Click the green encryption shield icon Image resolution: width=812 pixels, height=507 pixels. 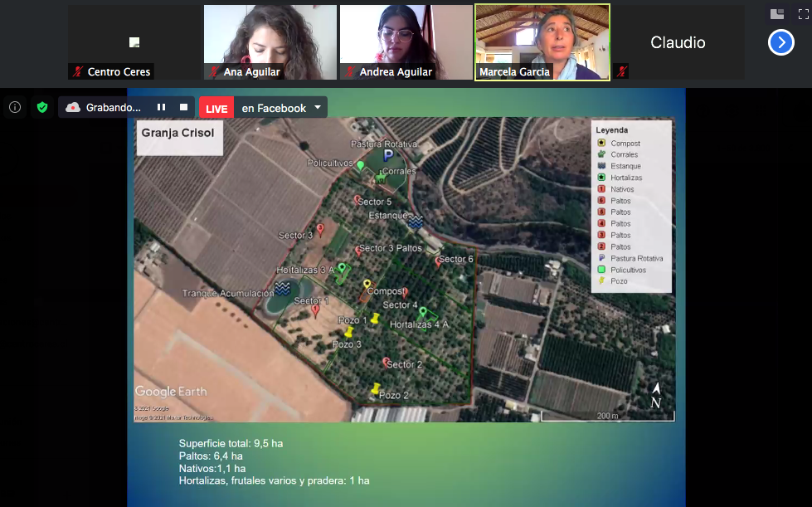42,107
